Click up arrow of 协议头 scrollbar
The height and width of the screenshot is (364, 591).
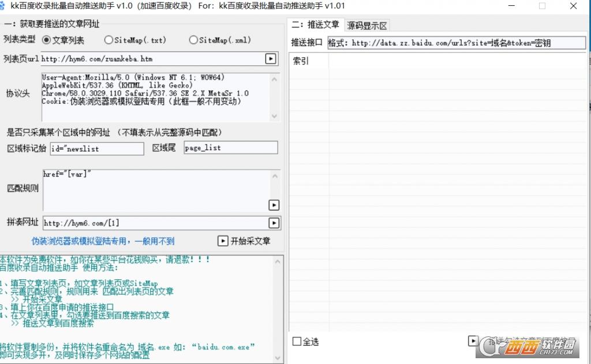click(274, 79)
